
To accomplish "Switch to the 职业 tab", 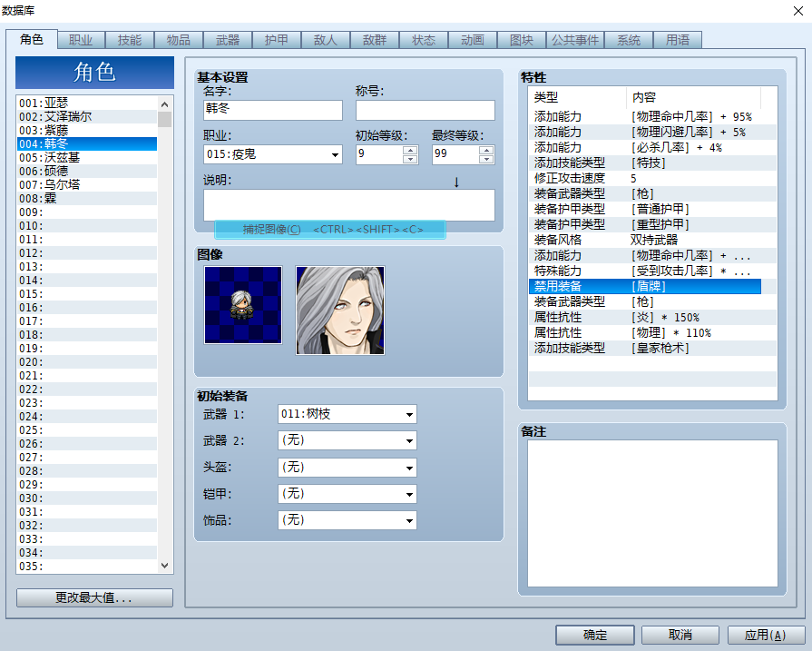I will [x=81, y=41].
